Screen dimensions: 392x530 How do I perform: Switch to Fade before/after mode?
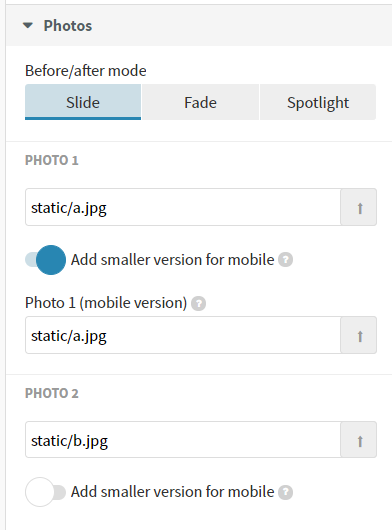pyautogui.click(x=200, y=102)
